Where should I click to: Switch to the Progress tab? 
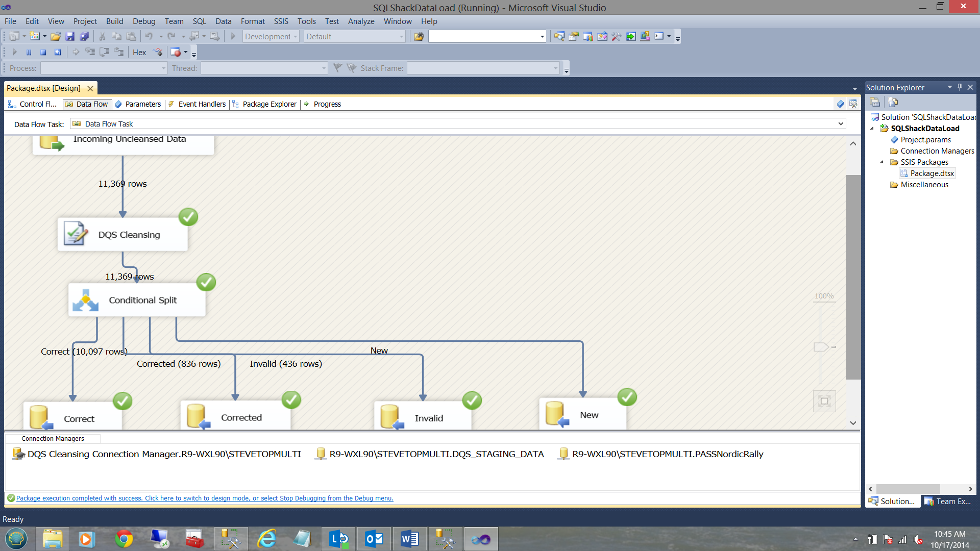pyautogui.click(x=327, y=104)
